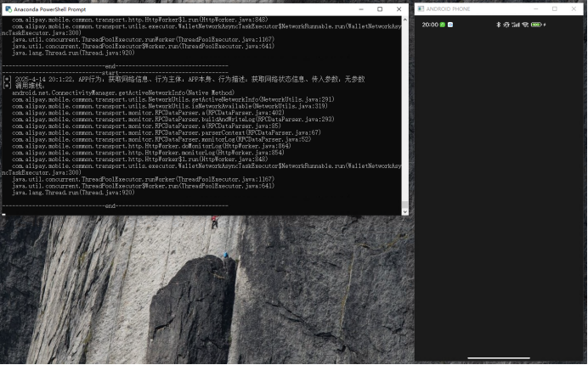Viewport: 588px width, 365px height.
Task: Tap the home gesture bar on phone
Action: tap(499, 357)
